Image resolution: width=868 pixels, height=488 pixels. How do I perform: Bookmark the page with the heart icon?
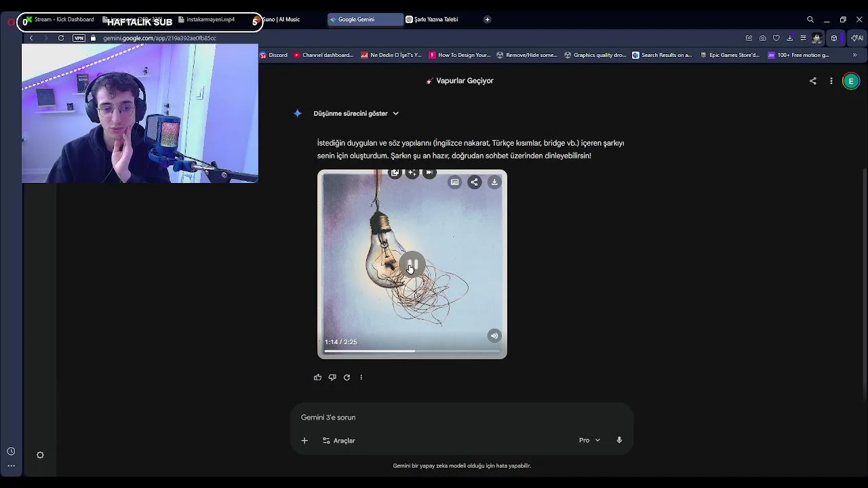[776, 38]
